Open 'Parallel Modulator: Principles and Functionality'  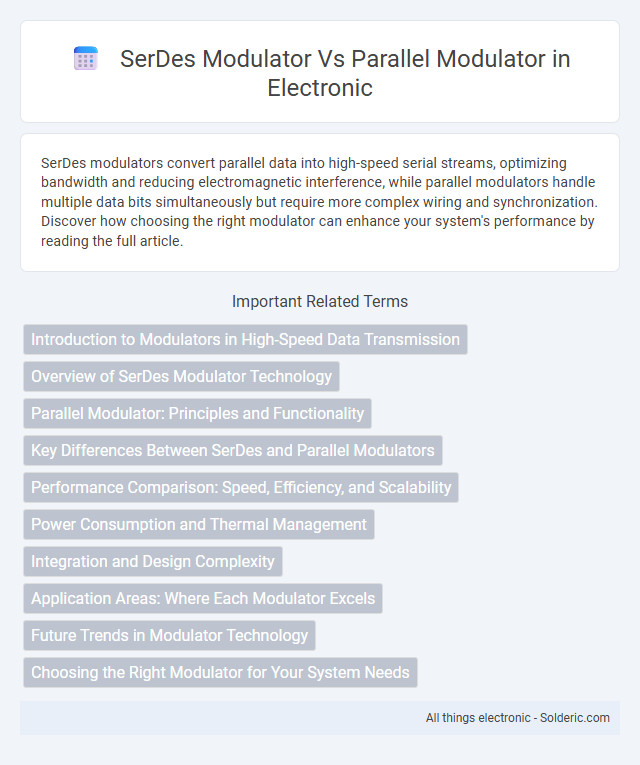[198, 414]
